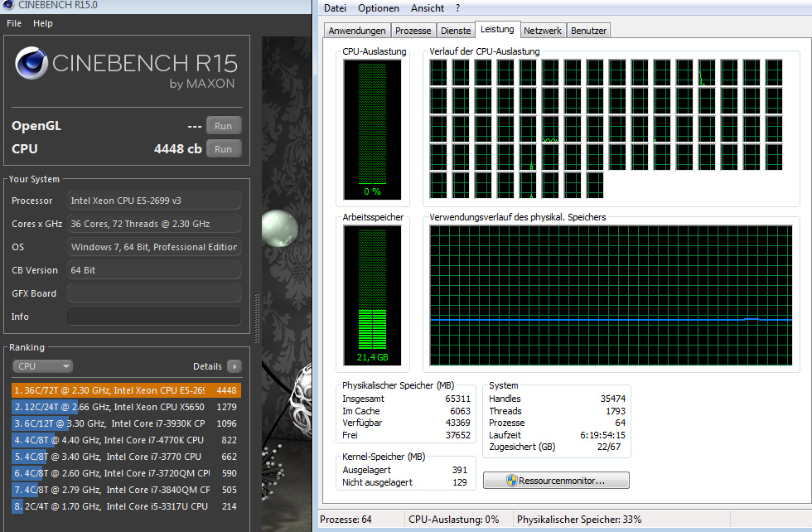The height and width of the screenshot is (532, 812).
Task: Open the Optionen menu
Action: click(x=379, y=8)
